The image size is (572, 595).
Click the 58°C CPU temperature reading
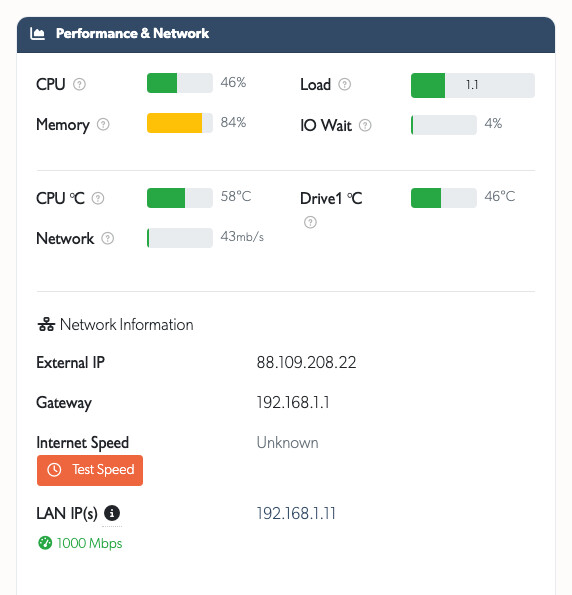click(x=236, y=197)
